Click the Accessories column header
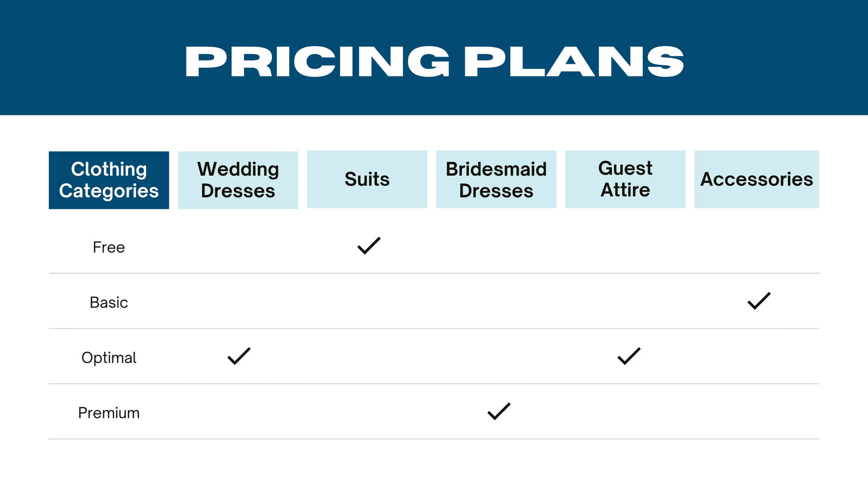Image resolution: width=868 pixels, height=488 pixels. pyautogui.click(x=757, y=179)
